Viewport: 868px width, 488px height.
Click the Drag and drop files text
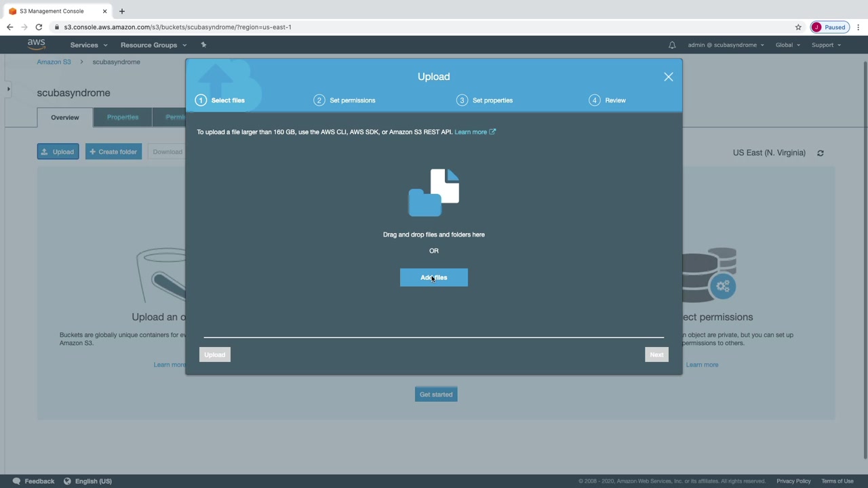click(x=434, y=235)
